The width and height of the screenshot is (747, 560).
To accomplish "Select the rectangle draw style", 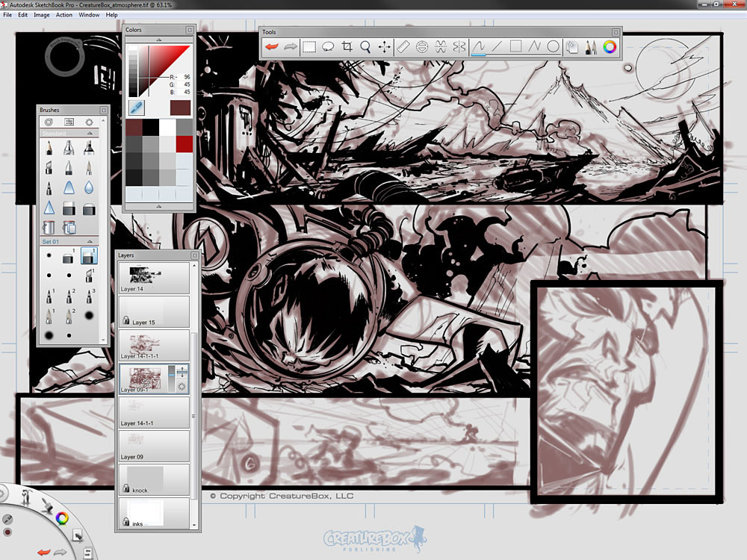I will [x=515, y=46].
